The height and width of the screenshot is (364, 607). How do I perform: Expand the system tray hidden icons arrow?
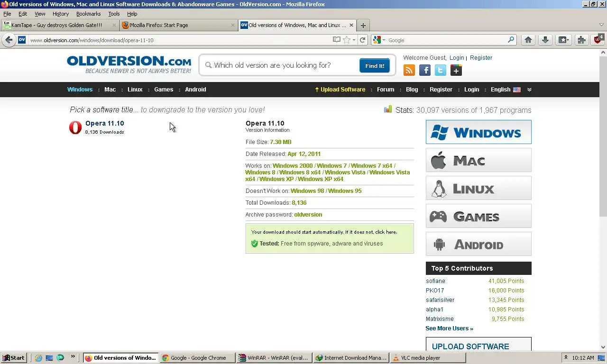[x=566, y=358]
